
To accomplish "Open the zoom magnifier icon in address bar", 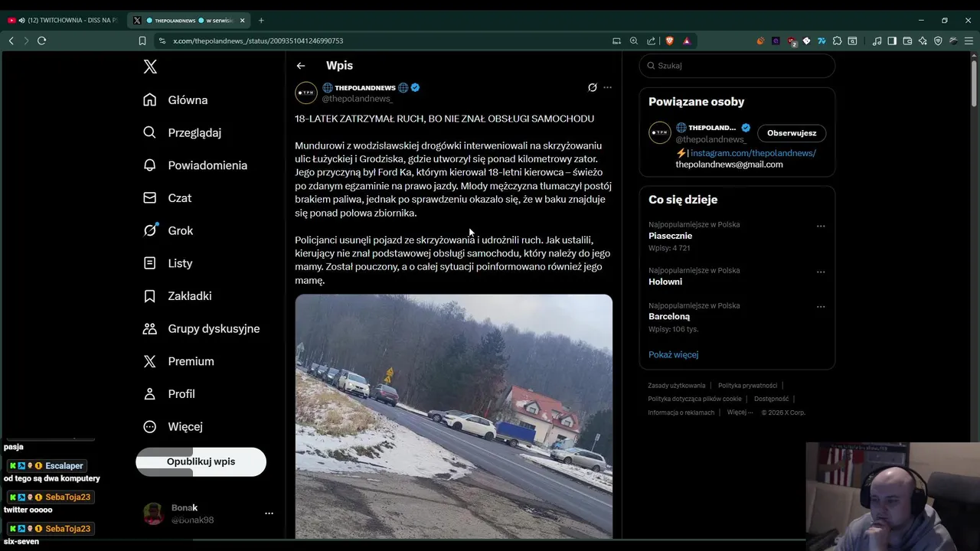I will (x=634, y=41).
